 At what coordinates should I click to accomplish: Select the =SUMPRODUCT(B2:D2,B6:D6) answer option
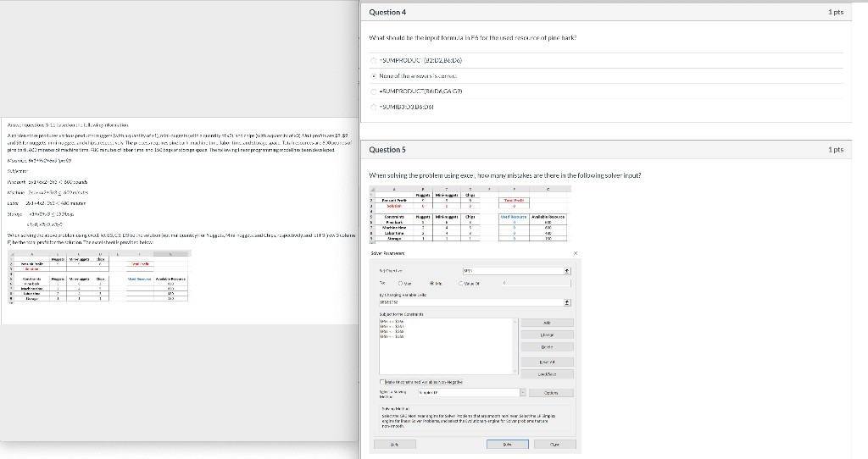point(374,60)
